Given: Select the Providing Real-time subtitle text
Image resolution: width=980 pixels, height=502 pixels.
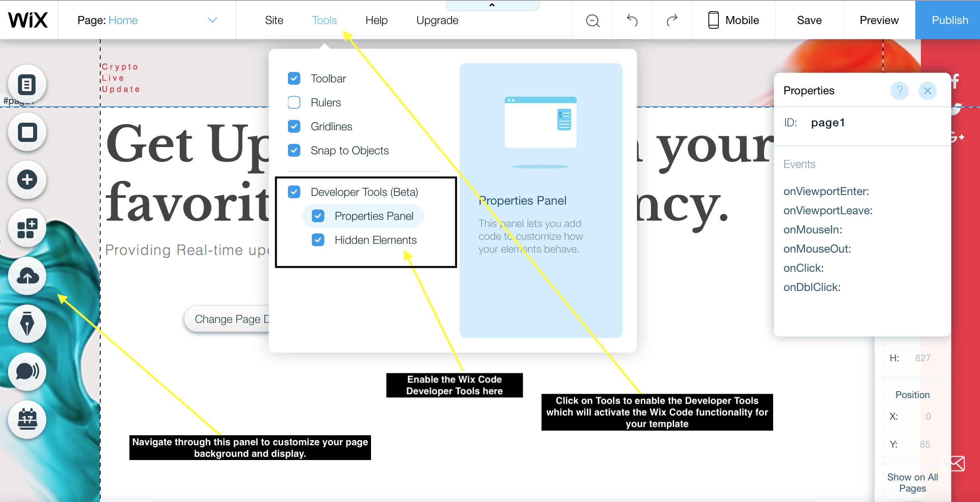Looking at the screenshot, I should tap(187, 250).
